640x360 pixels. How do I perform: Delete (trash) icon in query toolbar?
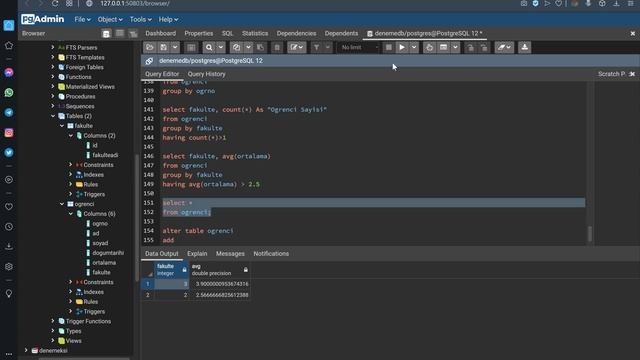277,48
